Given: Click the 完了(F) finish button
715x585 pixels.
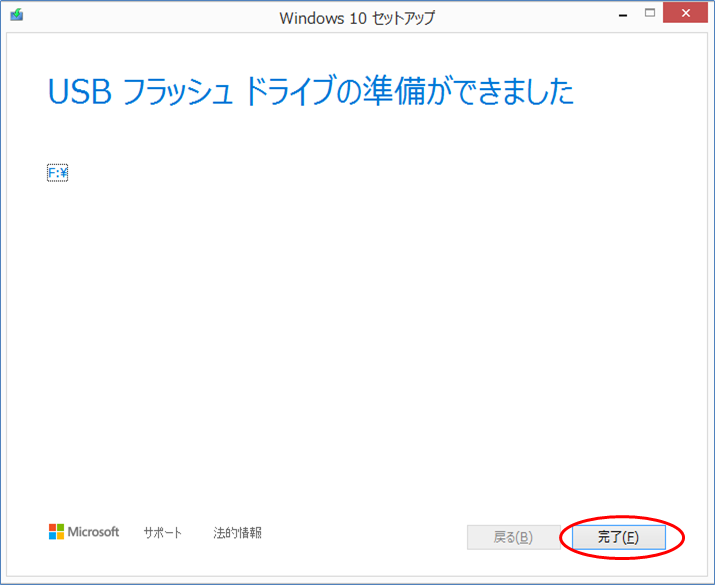Looking at the screenshot, I should tap(618, 537).
